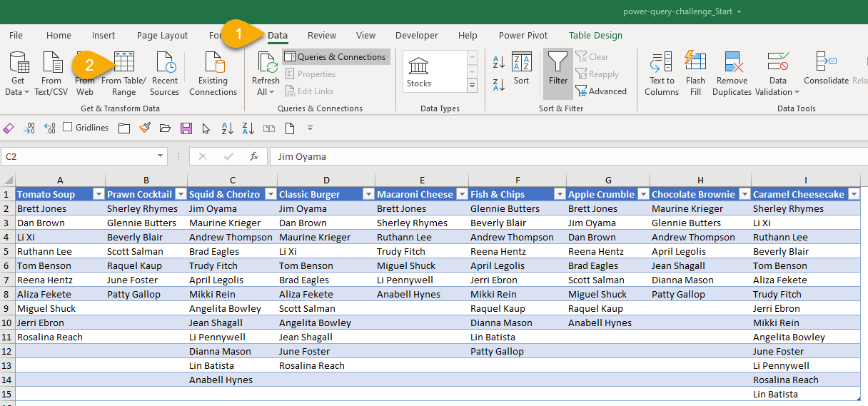Open Tomato Soup column filter dropdown

[99, 194]
